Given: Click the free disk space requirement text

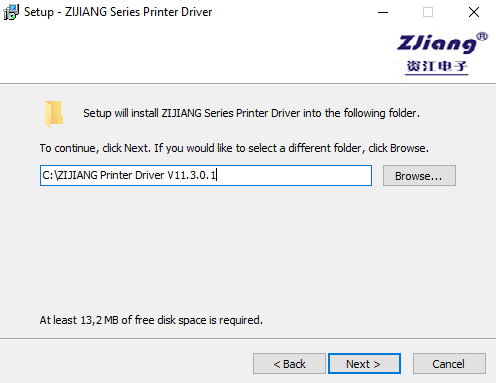Looking at the screenshot, I should tap(151, 320).
